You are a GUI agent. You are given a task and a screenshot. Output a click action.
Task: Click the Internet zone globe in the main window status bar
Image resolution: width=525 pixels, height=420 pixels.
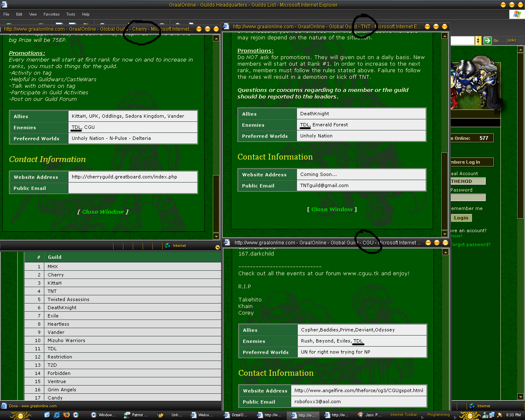pos(472,406)
